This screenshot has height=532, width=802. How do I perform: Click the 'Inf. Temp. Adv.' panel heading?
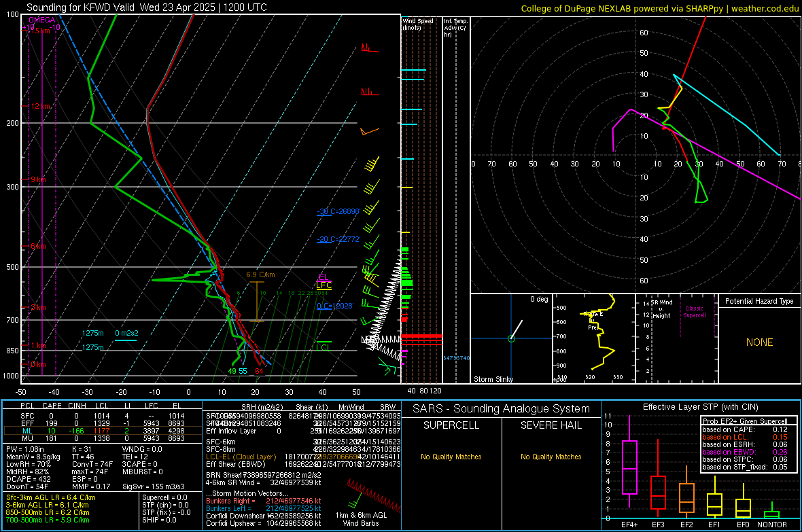pos(455,28)
